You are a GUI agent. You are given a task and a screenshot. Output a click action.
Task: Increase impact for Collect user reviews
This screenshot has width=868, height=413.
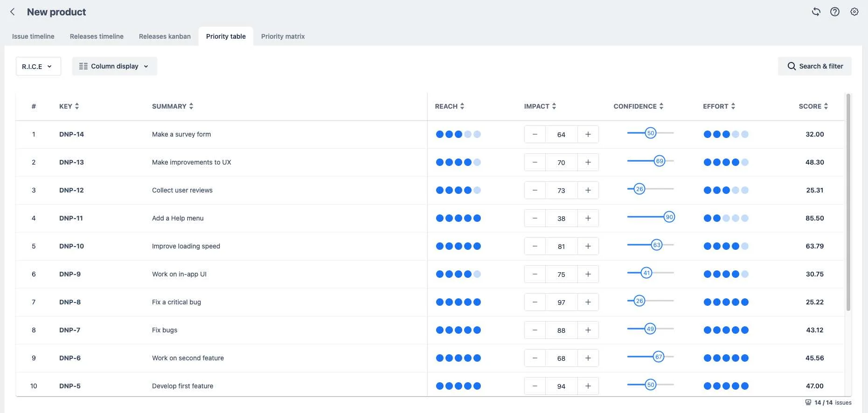(588, 190)
